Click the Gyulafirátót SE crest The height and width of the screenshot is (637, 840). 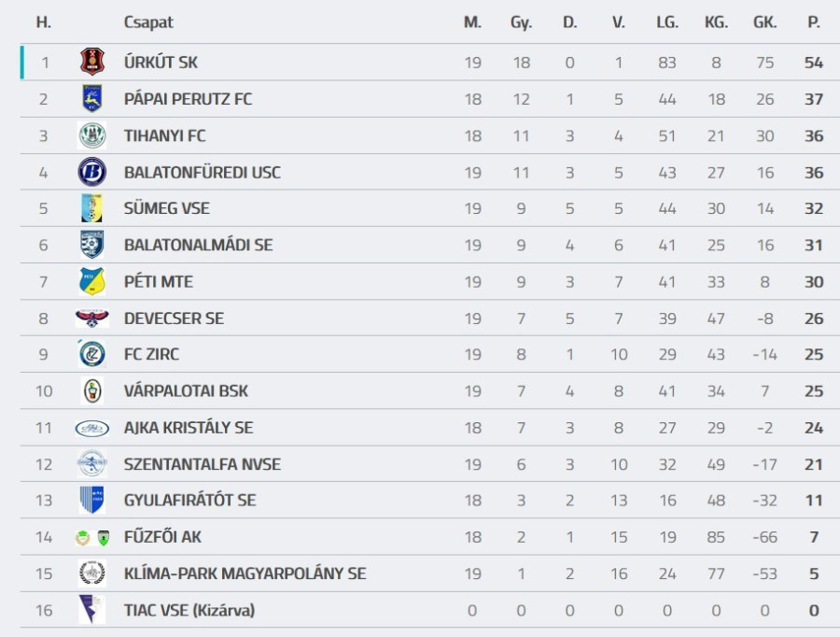pyautogui.click(x=92, y=501)
